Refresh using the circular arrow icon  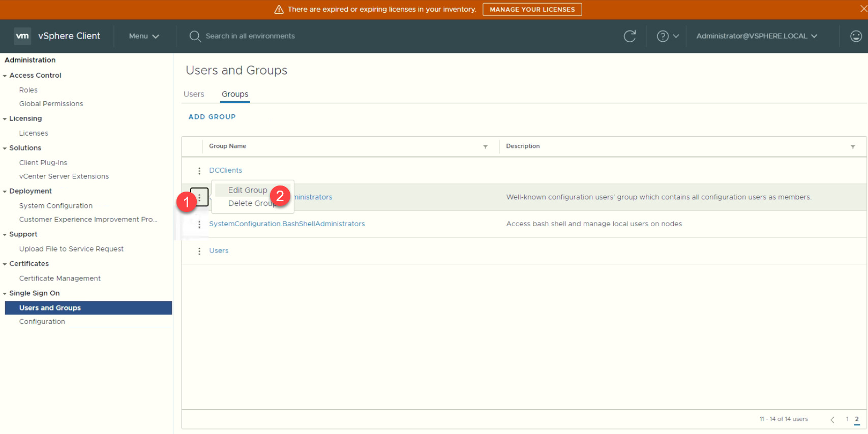(630, 36)
